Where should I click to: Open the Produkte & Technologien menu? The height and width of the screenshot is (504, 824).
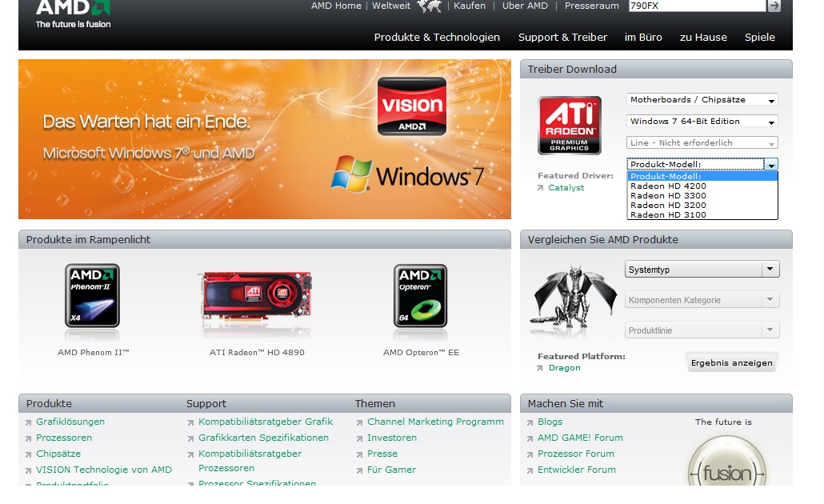click(x=437, y=38)
